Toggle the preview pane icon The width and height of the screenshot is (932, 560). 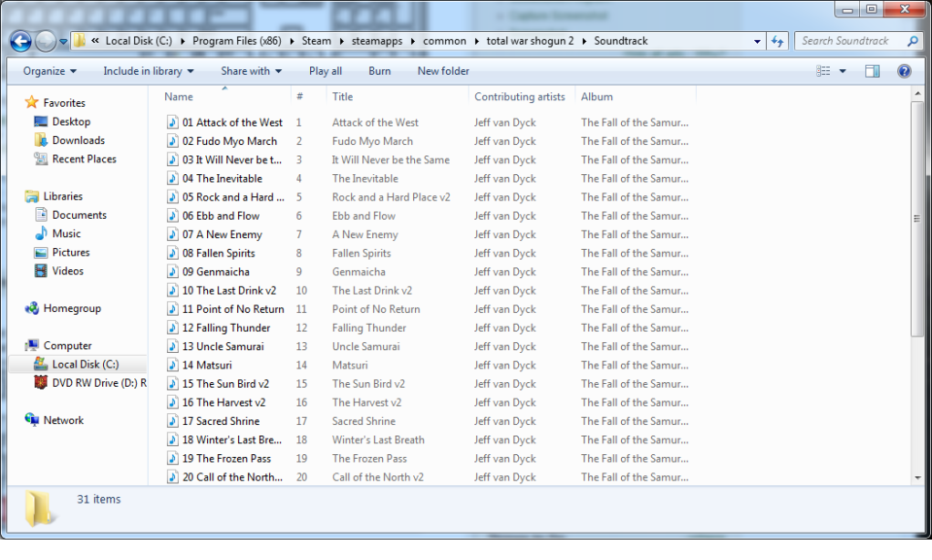click(x=873, y=71)
